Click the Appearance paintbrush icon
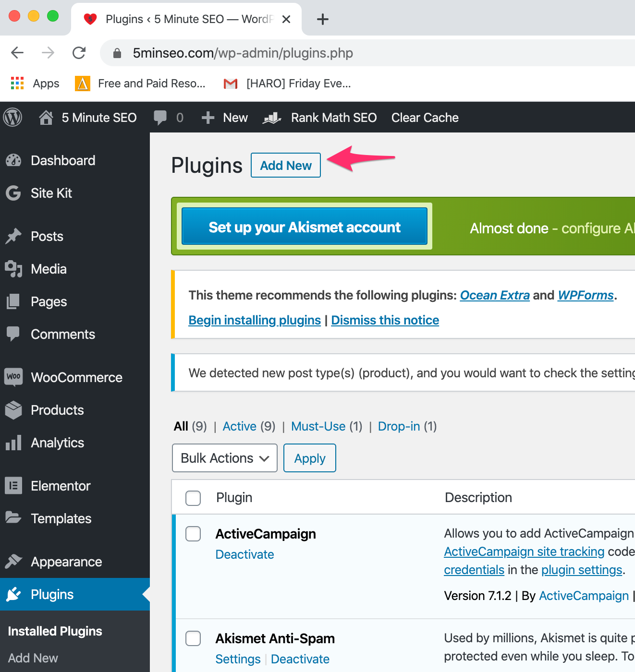The image size is (635, 672). click(13, 562)
